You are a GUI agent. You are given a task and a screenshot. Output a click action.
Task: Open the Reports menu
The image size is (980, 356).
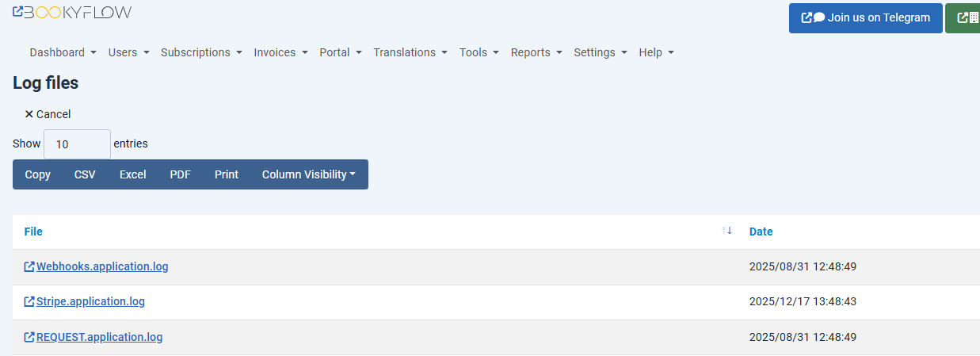536,52
